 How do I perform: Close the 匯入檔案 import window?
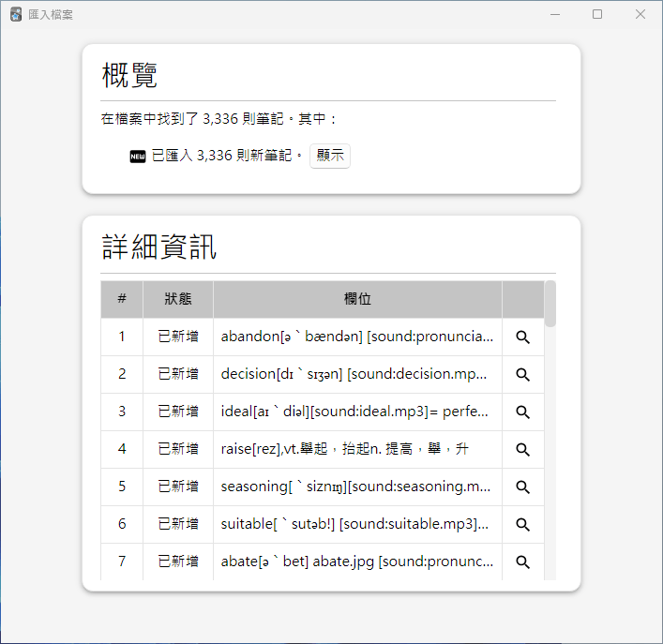point(640,14)
